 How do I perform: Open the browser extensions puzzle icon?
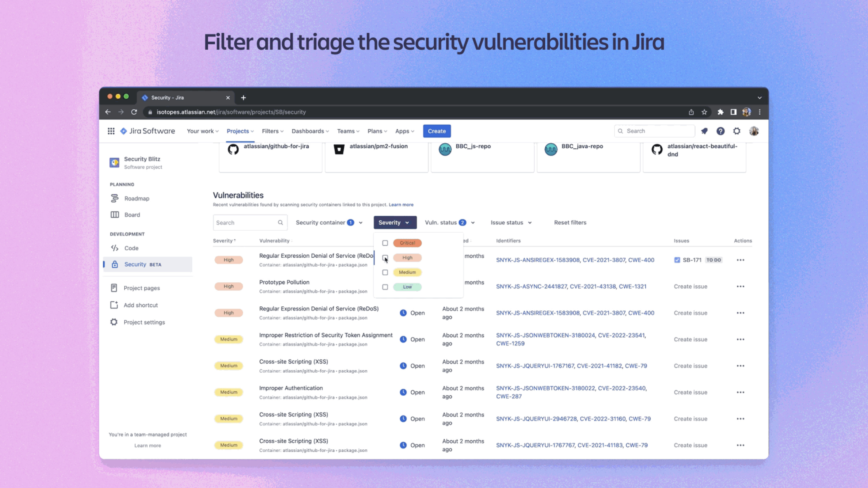tap(720, 112)
